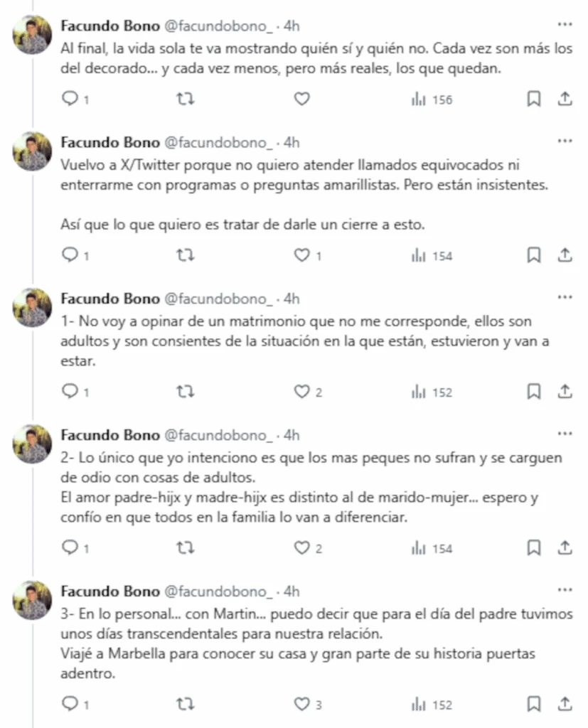
Task: Open more options on '1- No voy' tweet
Action: 565,297
